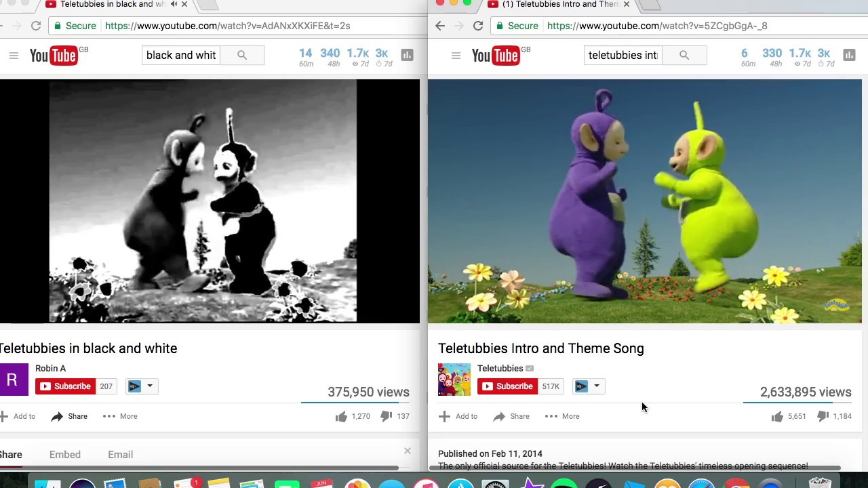Click '207' subscriber count
The width and height of the screenshot is (868, 488).
(x=106, y=386)
